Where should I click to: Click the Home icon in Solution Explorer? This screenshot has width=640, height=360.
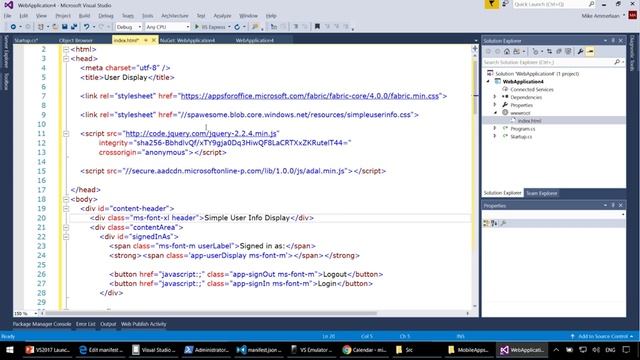507,51
